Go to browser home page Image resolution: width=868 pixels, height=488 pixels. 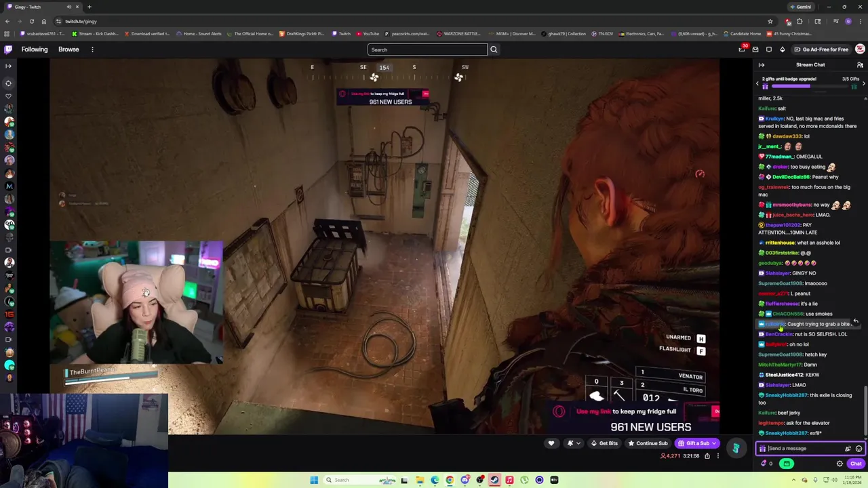45,21
